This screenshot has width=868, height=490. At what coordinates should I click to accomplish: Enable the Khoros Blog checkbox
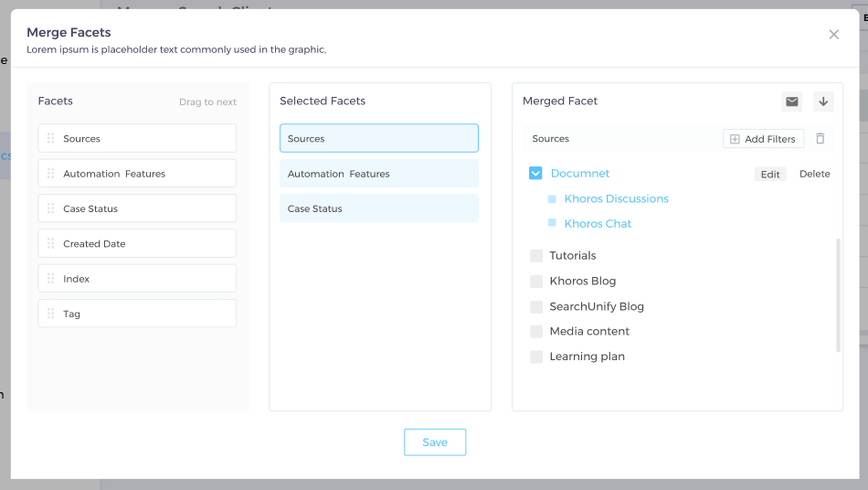click(x=536, y=282)
